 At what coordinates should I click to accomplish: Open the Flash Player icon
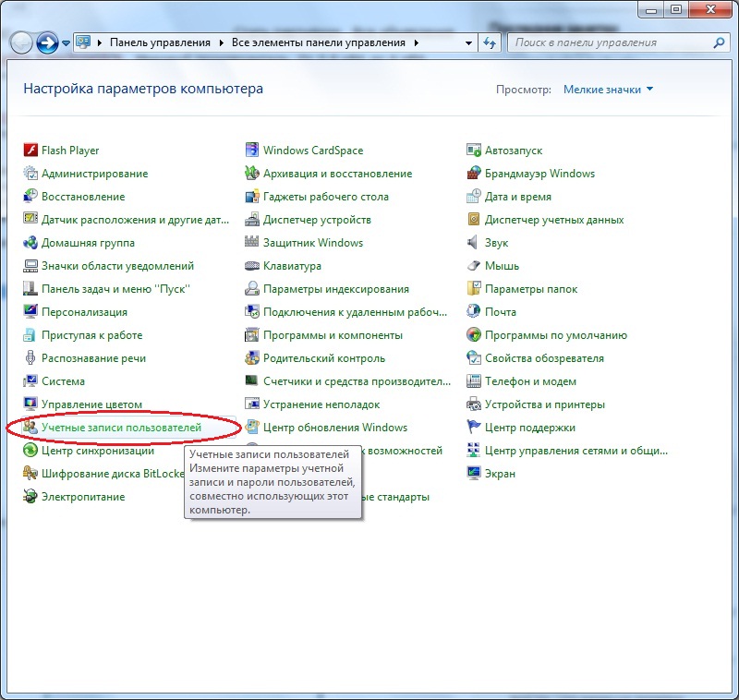pos(30,151)
